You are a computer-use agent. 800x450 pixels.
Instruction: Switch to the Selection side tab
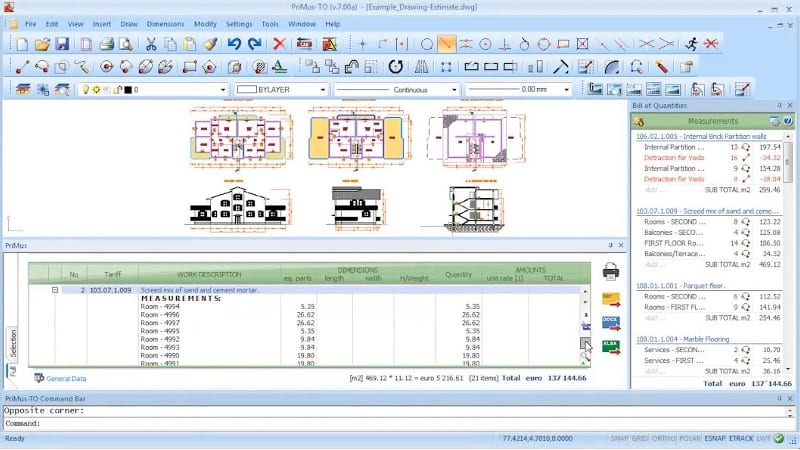point(13,343)
